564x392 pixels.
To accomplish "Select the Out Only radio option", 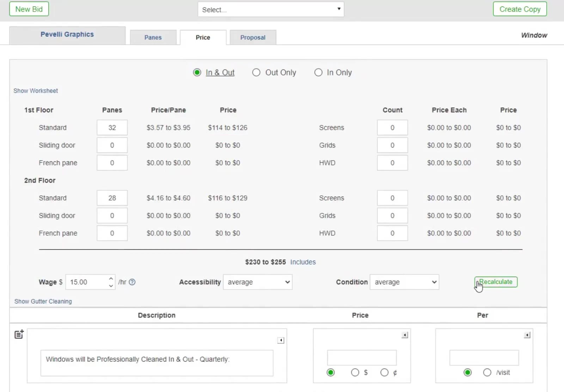I will pos(256,72).
